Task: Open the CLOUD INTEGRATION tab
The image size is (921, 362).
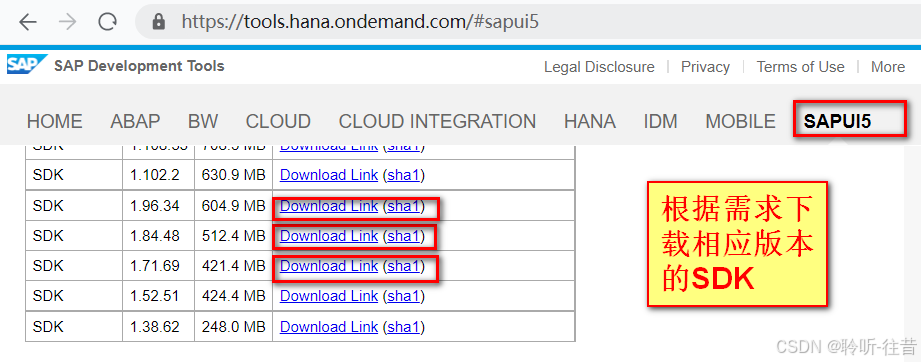Action: 437,121
